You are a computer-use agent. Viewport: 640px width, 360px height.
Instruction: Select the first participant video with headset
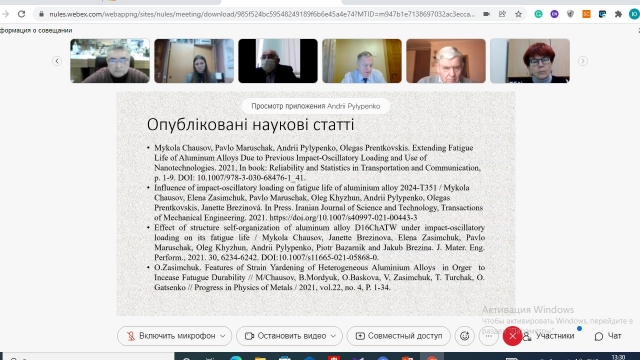[110, 61]
